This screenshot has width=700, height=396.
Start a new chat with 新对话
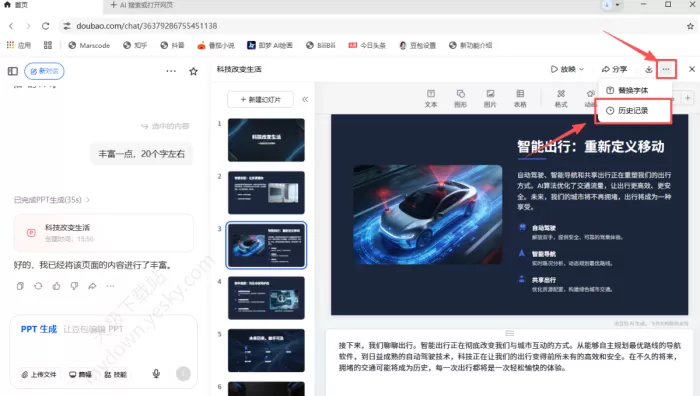[x=44, y=71]
